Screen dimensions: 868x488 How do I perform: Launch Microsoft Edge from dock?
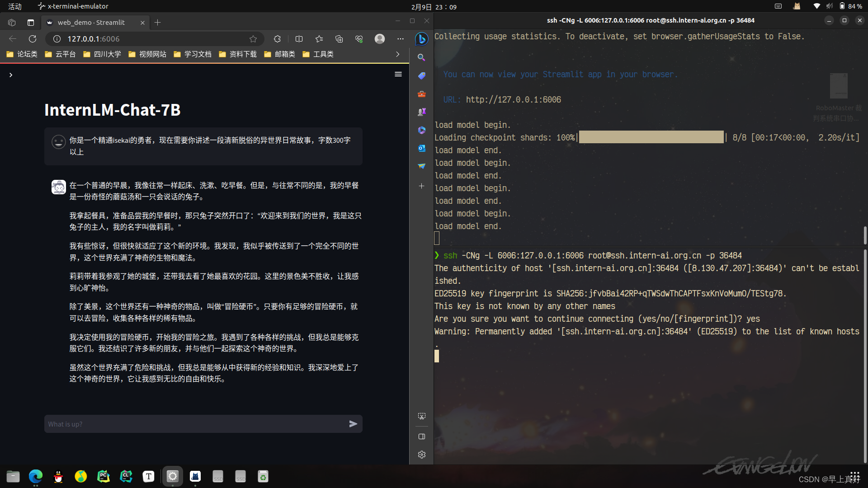point(36,476)
